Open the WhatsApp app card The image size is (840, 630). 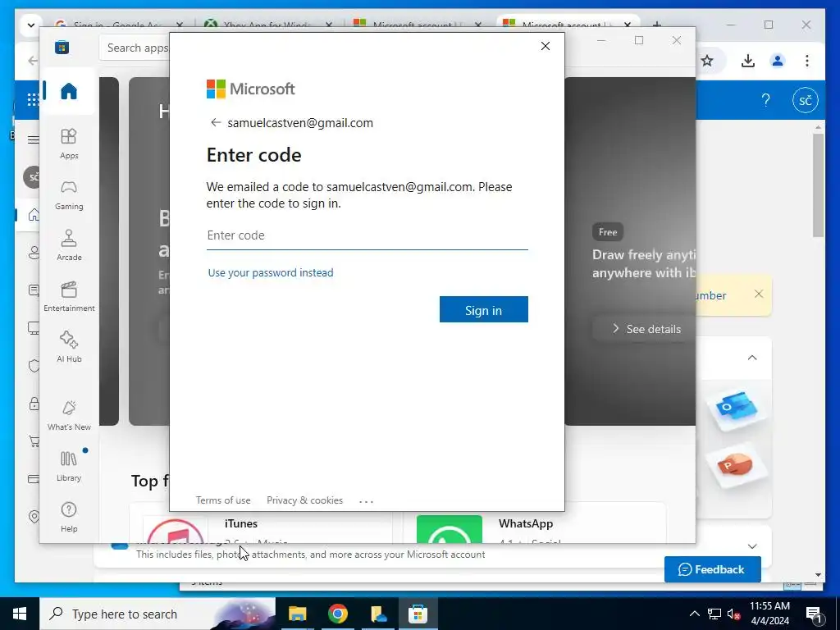pos(536,523)
